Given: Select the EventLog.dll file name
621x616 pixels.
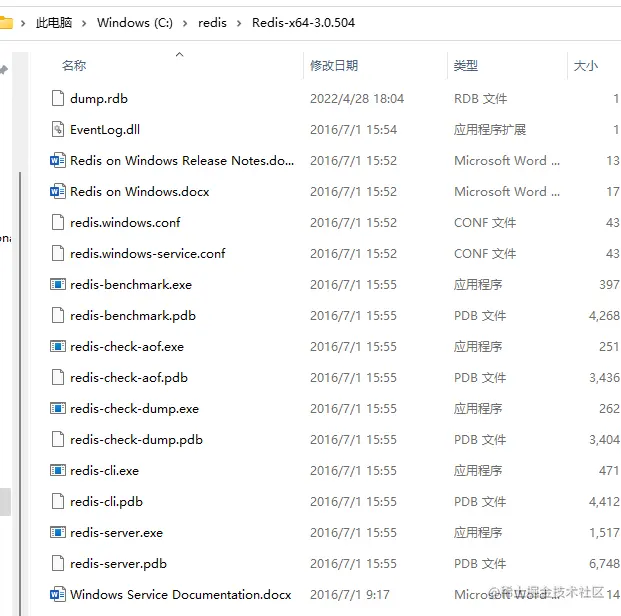Looking at the screenshot, I should click(105, 129).
